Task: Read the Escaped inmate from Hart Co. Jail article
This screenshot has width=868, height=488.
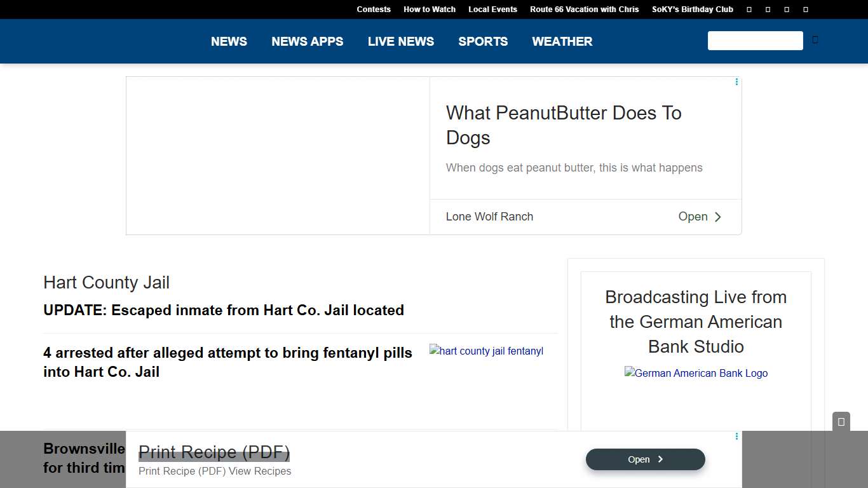Action: [x=224, y=311]
